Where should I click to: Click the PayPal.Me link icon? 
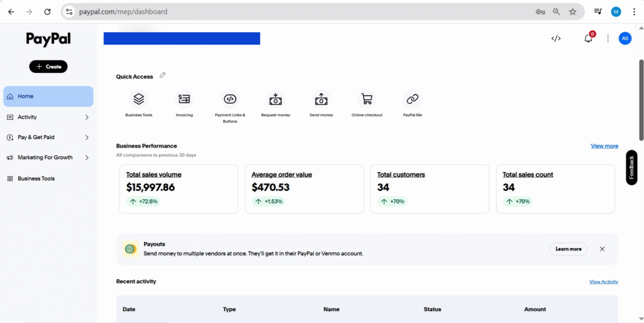(413, 99)
